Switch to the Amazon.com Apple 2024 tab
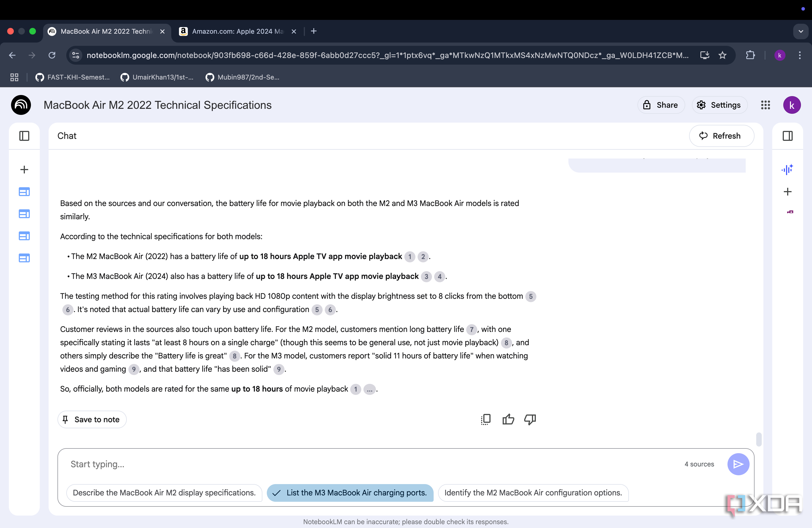 237,31
